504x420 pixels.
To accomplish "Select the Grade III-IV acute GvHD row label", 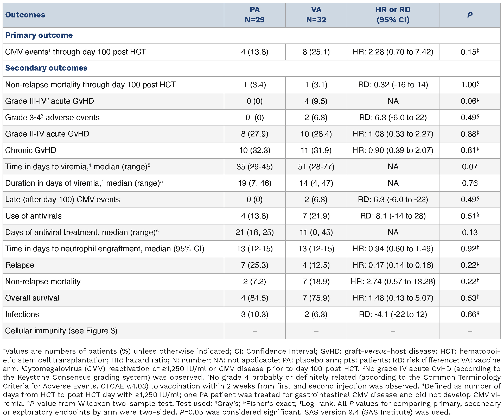I will (49, 101).
